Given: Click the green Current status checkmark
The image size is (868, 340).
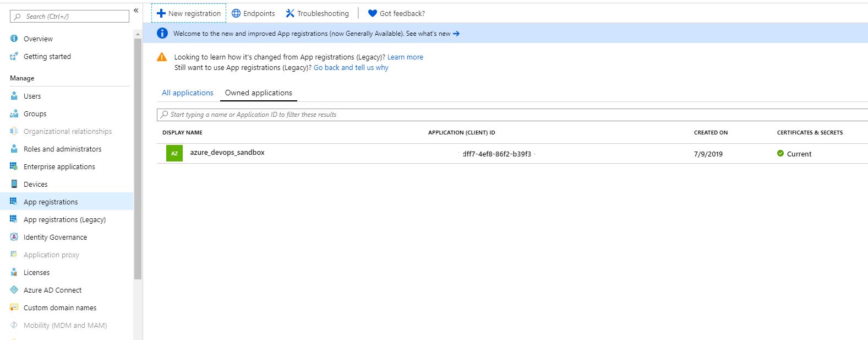Looking at the screenshot, I should tap(780, 154).
